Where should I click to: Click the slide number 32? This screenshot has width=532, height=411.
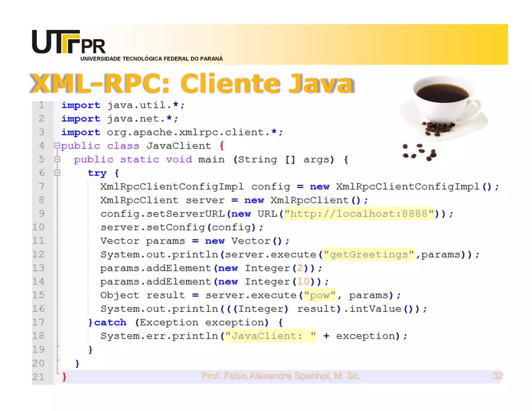498,376
